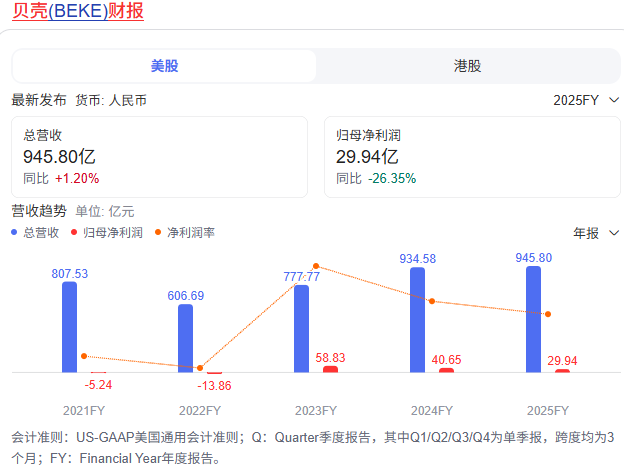The height and width of the screenshot is (468, 624).
Task: Click the 2025FY axis label
Action: (x=548, y=411)
